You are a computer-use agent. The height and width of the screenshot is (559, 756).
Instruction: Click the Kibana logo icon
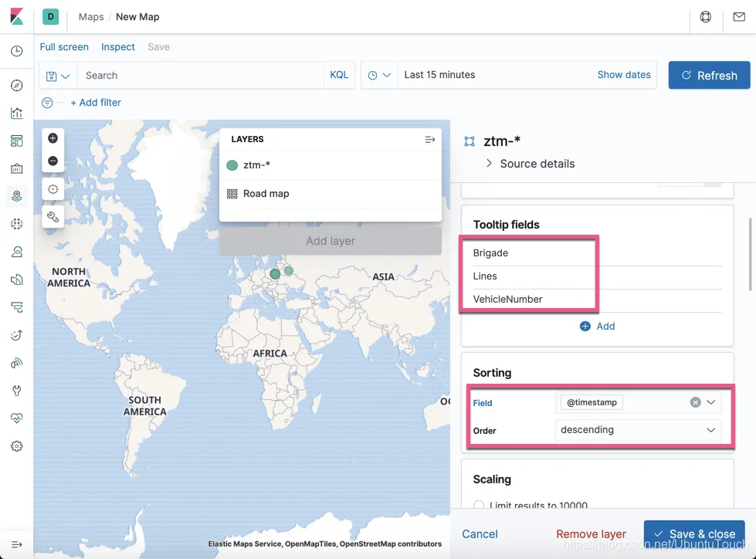(x=17, y=16)
